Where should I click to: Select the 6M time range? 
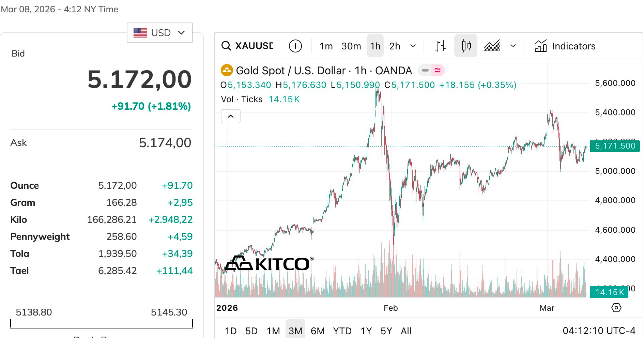tap(318, 331)
